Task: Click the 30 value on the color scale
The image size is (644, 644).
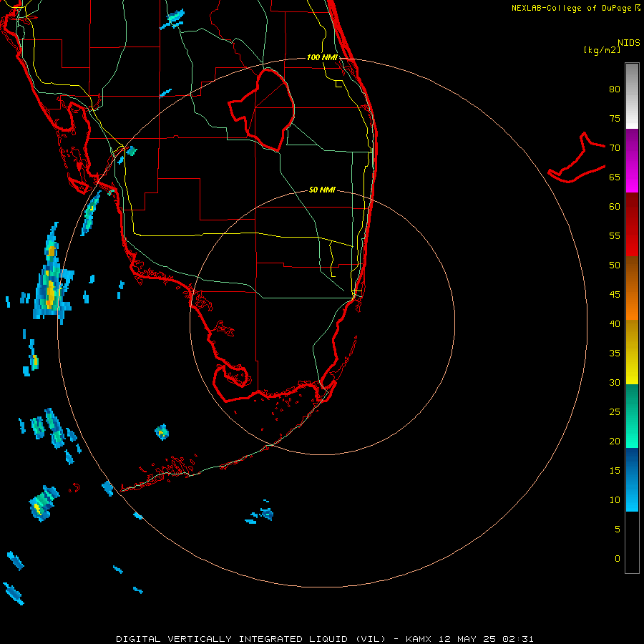Action: tap(615, 383)
